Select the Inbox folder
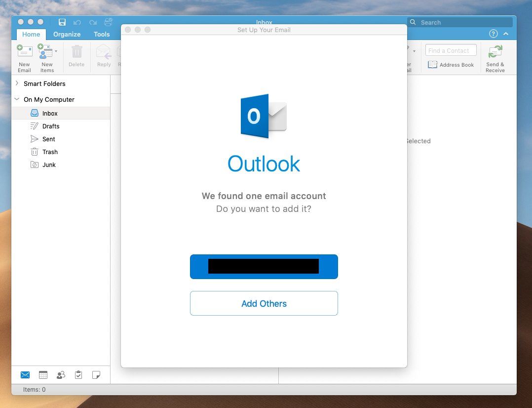Screen dimensions: 532x408 pos(61,113)
